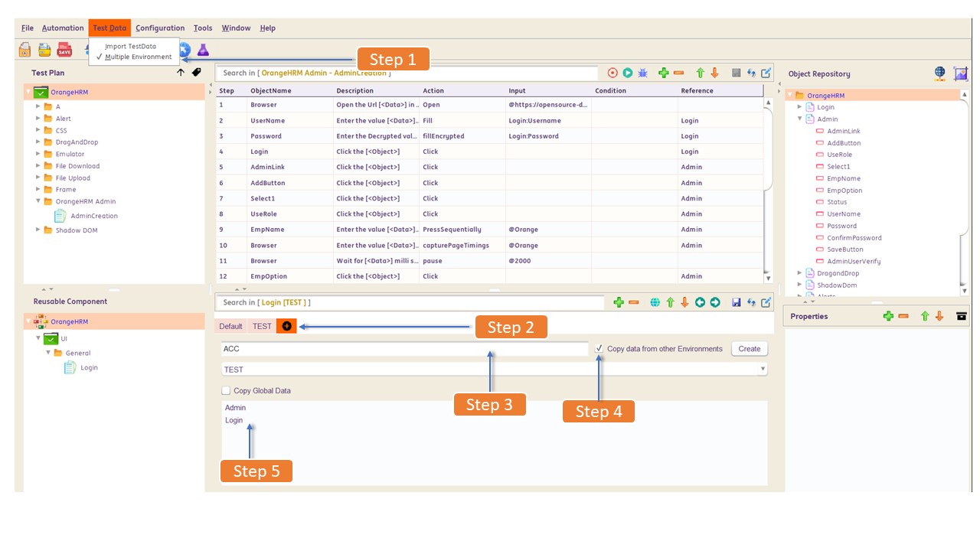The image size is (980, 551).
Task: Select Login under Reusable Component General
Action: (x=89, y=367)
